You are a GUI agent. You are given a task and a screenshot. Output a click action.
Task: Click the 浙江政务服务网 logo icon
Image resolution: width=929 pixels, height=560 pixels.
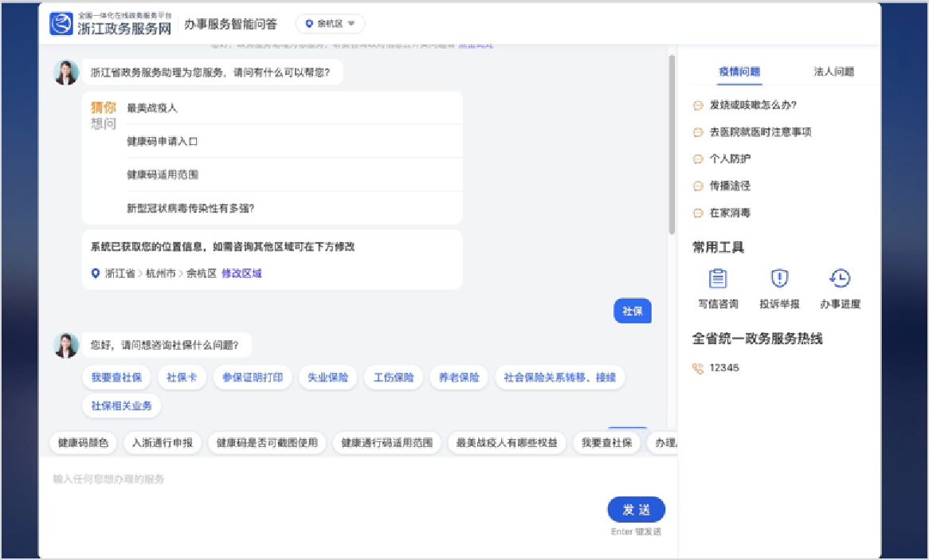click(61, 24)
